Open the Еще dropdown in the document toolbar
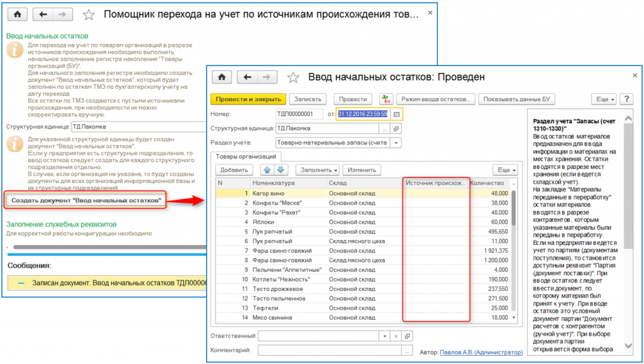644x364 pixels. tap(605, 100)
